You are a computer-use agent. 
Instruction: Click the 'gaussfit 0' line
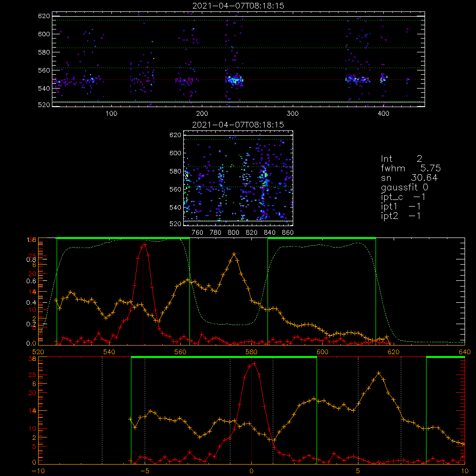(x=404, y=187)
